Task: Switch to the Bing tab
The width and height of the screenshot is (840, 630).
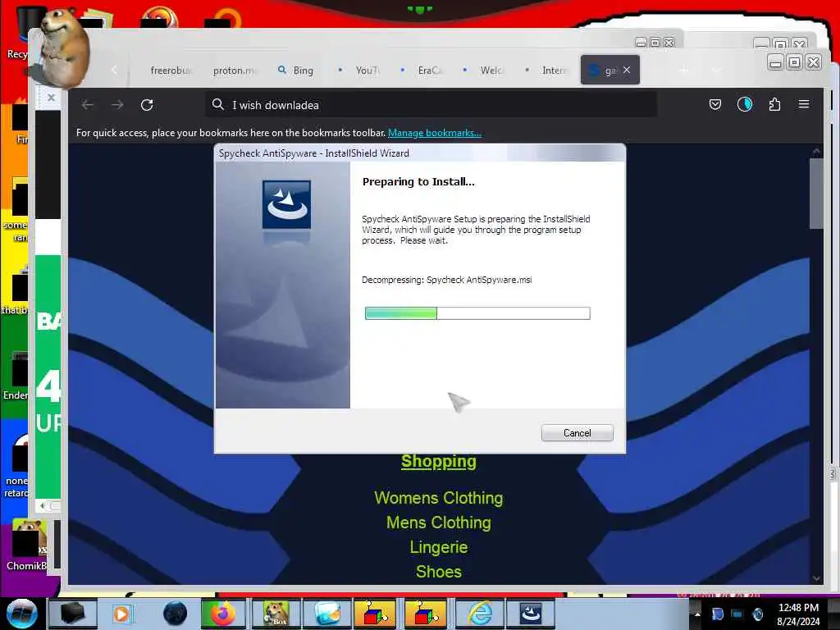Action: (x=296, y=71)
